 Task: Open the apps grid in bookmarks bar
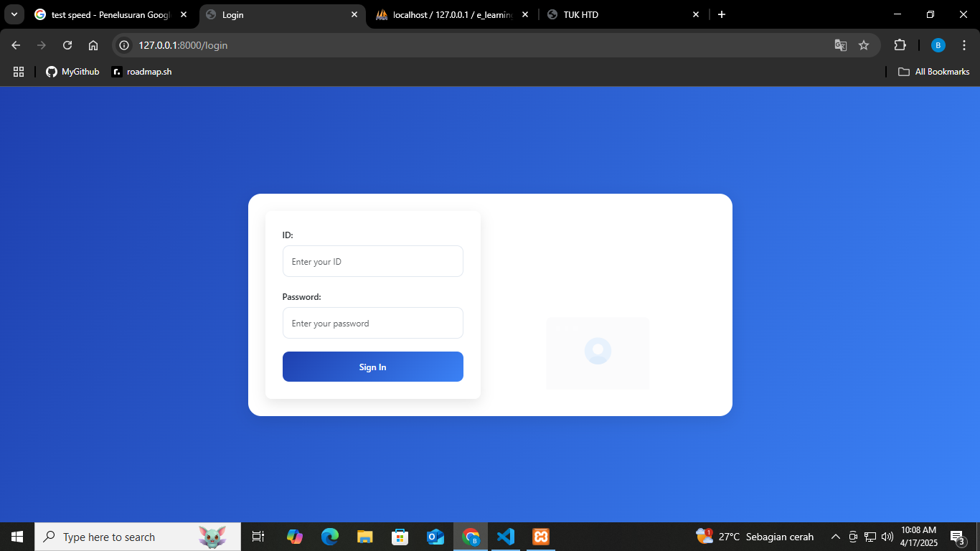(x=19, y=72)
